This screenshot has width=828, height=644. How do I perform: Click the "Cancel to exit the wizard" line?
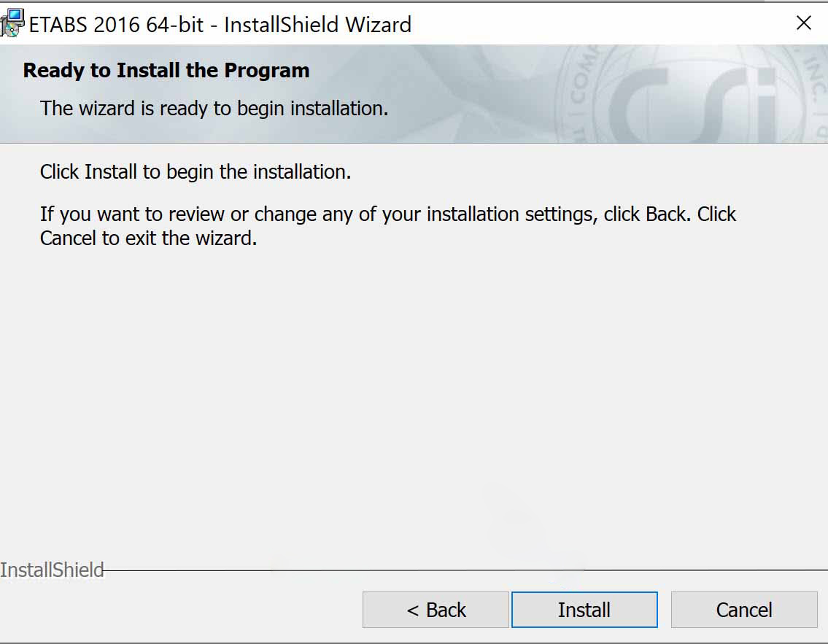pyautogui.click(x=148, y=238)
